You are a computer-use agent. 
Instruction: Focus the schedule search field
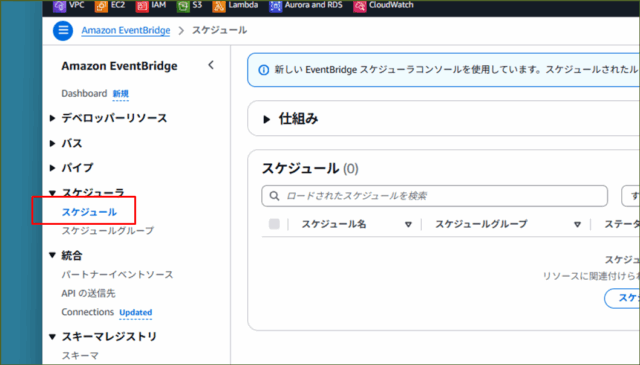434,196
